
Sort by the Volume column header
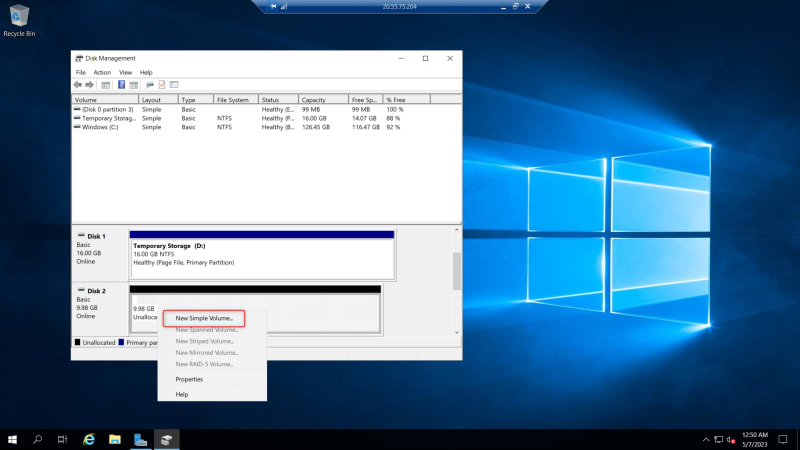click(x=105, y=99)
